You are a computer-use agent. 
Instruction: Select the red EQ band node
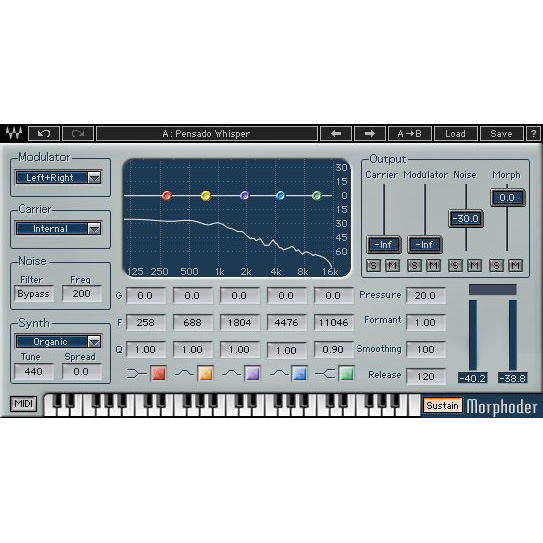coord(167,196)
